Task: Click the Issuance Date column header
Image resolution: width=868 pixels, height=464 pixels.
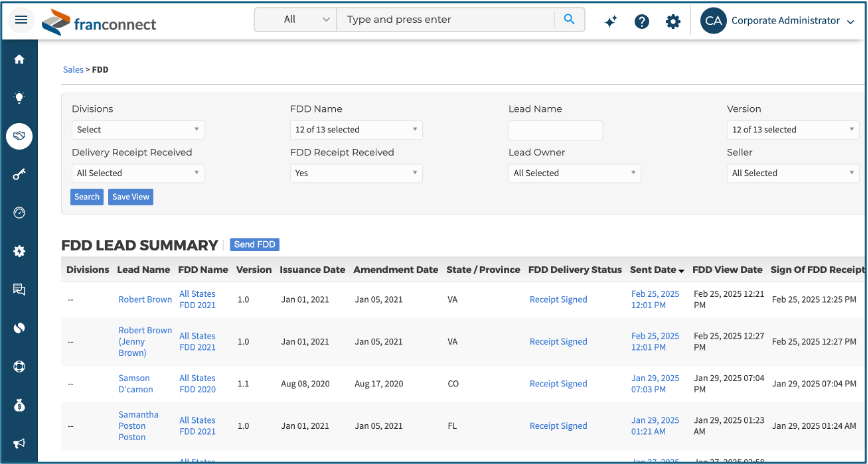Action: (x=312, y=270)
